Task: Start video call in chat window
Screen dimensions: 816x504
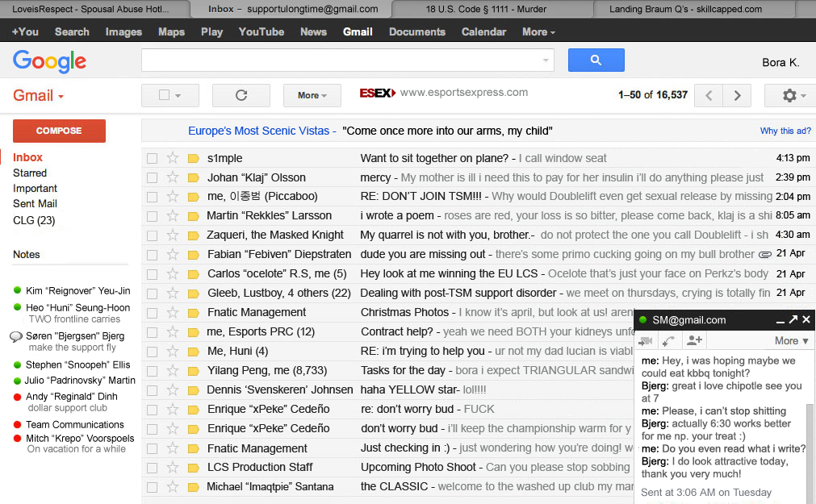Action: coord(646,340)
